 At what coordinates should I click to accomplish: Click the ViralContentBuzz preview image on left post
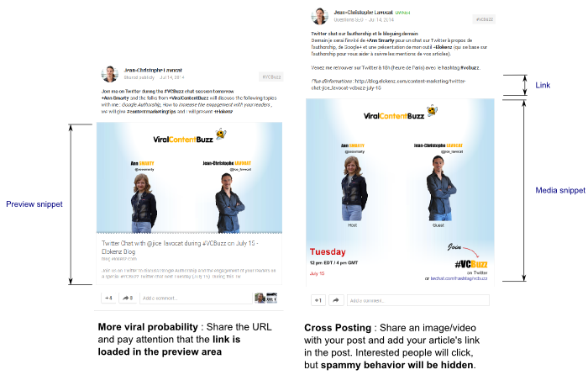point(189,177)
